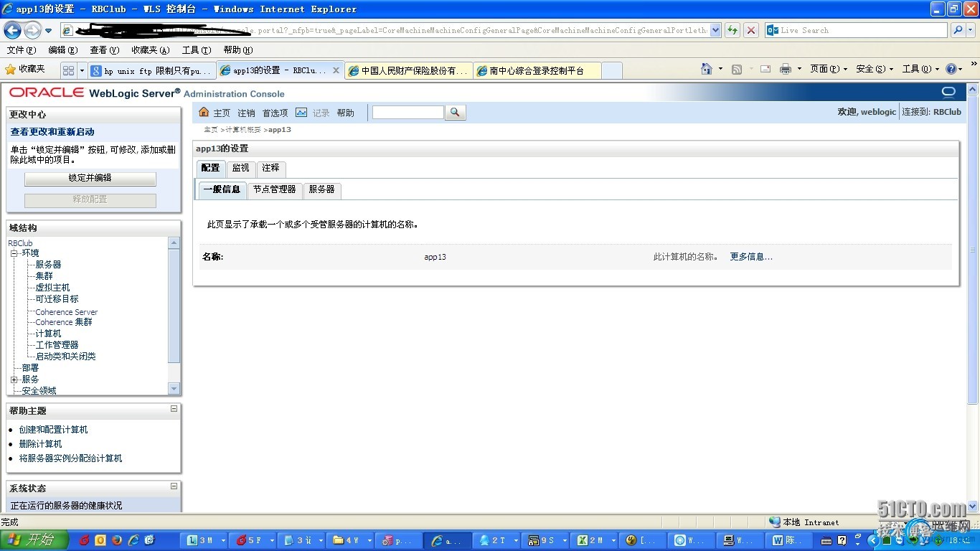This screenshot has width=980, height=551.
Task: Select the 节点管理器 sub-tab
Action: (275, 189)
